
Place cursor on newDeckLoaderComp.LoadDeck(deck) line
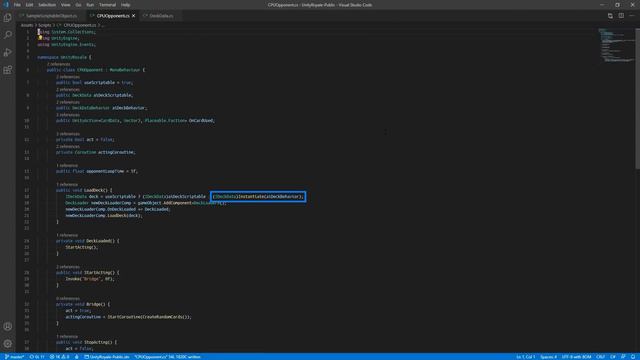[x=104, y=216]
